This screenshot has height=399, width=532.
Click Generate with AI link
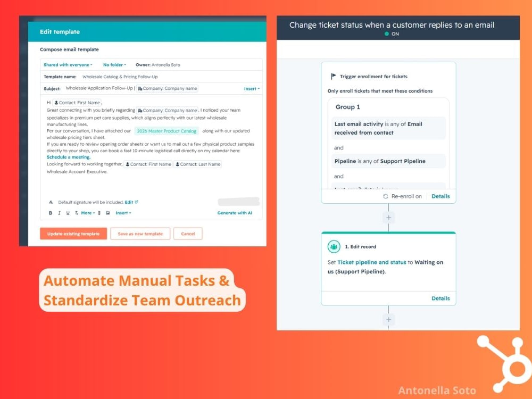click(x=235, y=213)
